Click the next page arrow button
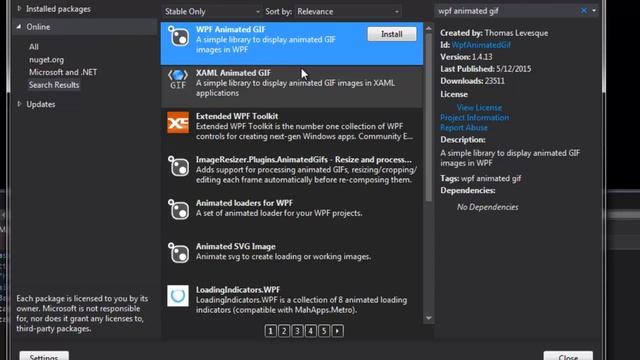 click(x=338, y=331)
